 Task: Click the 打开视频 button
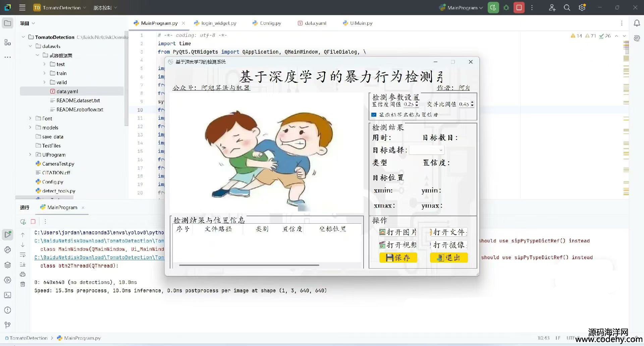(x=398, y=245)
